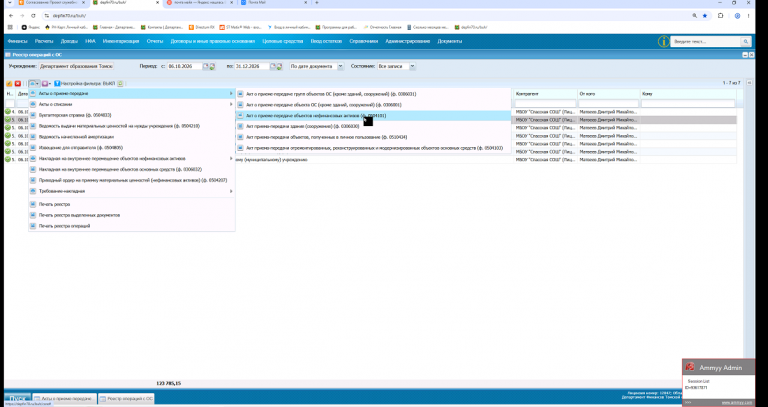Open the 'НФА' main menu
768x407 pixels.
coord(90,41)
